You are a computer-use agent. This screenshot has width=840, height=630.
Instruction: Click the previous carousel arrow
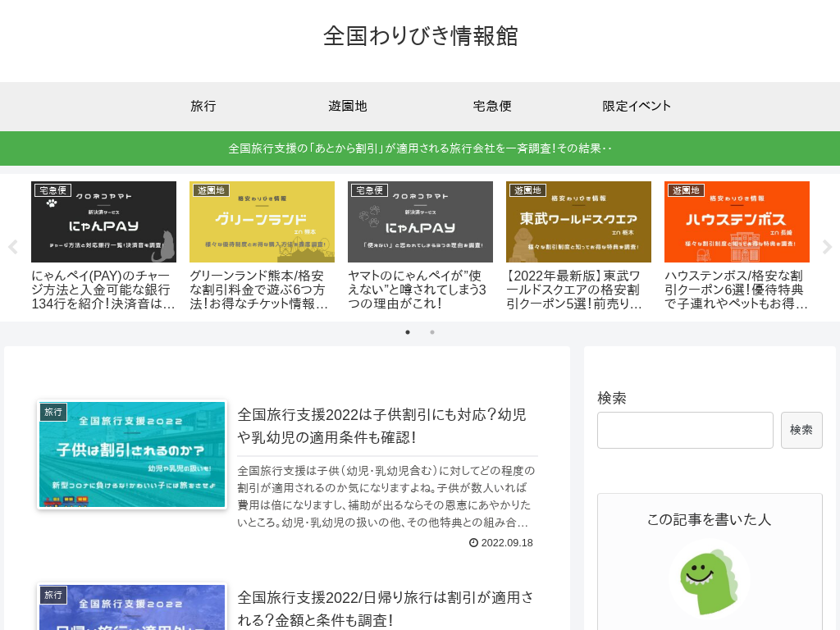click(13, 247)
